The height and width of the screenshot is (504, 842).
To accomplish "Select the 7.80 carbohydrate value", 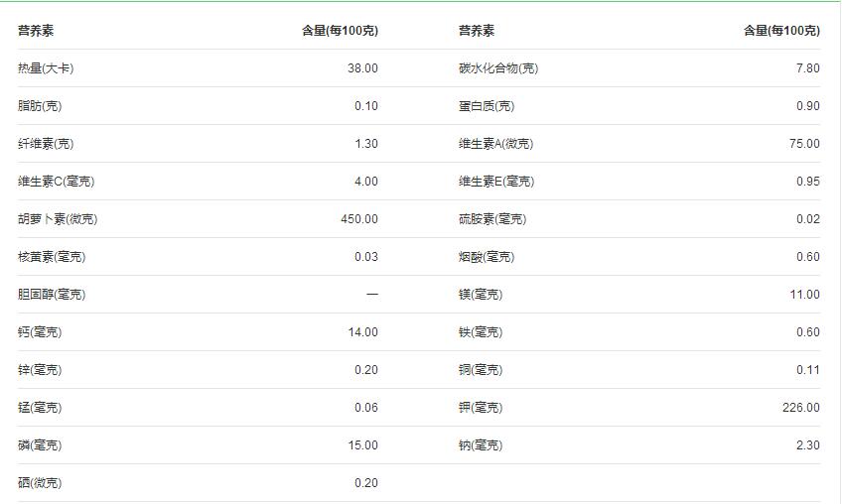I will point(807,68).
